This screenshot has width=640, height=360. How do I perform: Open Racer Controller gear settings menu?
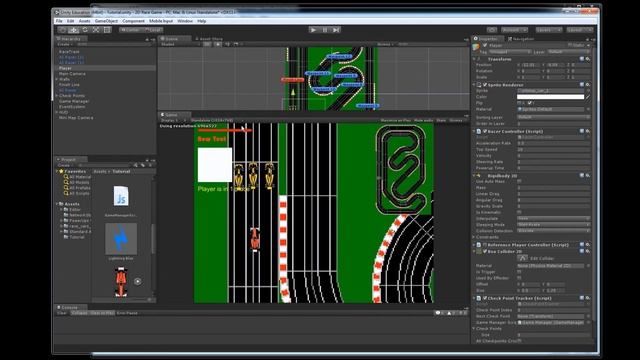588,131
